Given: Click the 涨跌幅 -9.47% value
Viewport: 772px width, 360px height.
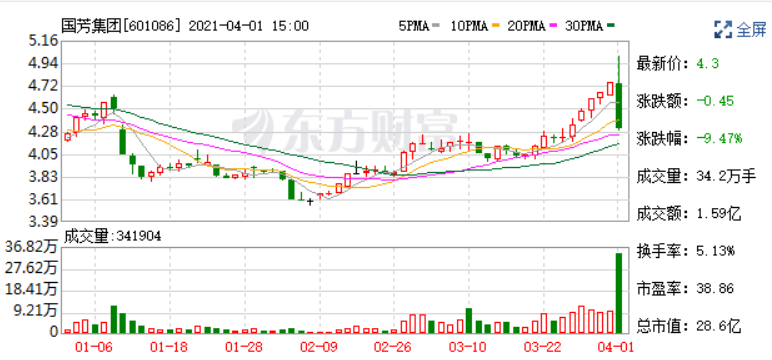Looking at the screenshot, I should coord(719,139).
